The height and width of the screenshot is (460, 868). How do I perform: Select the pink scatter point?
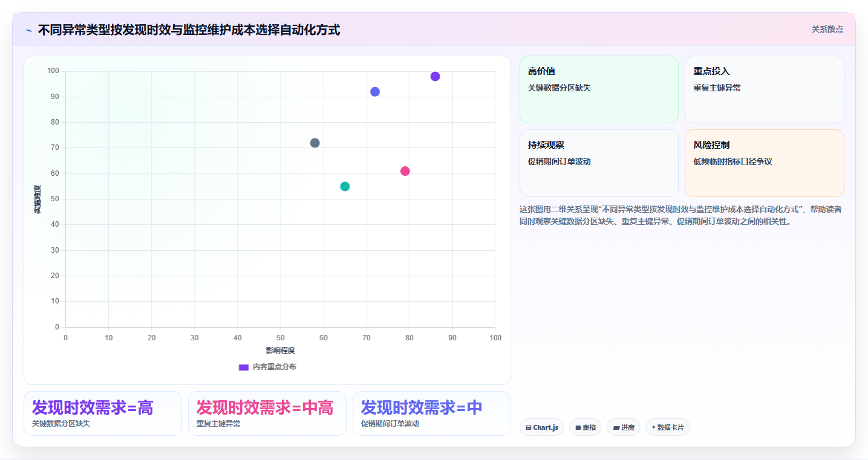tap(405, 171)
